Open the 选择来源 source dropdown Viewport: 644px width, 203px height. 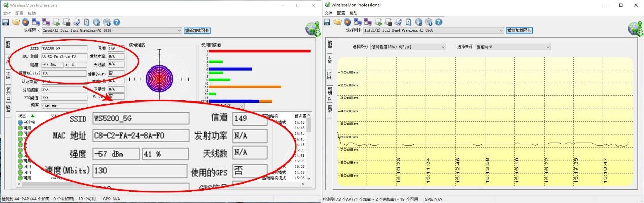pos(548,47)
